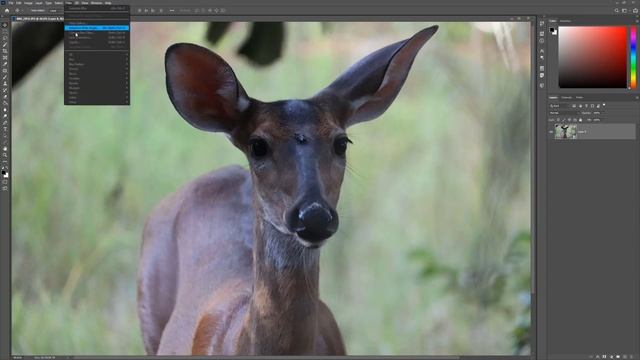This screenshot has width=640, height=360.
Task: Open the Window menu
Action: (96, 3)
